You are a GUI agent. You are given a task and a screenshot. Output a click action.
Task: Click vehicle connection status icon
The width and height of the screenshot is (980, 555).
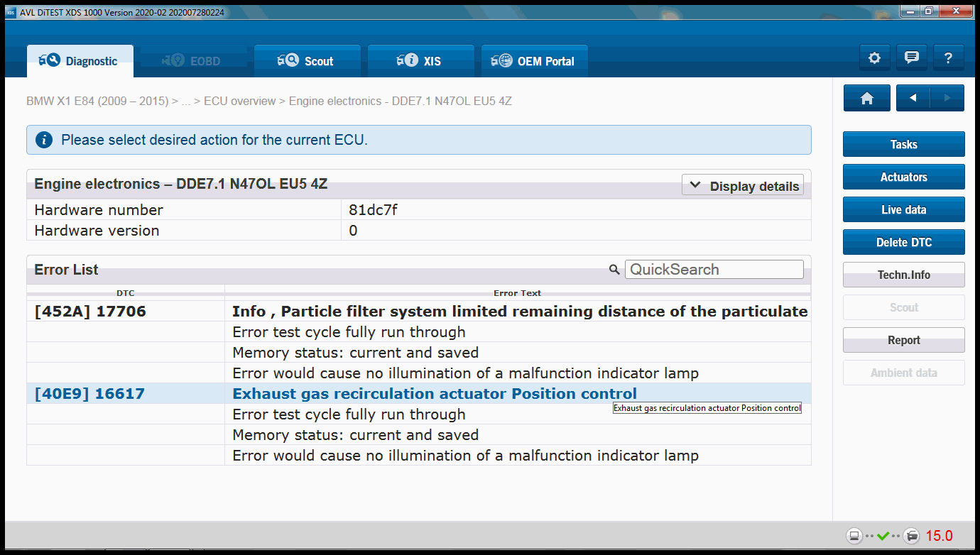tap(913, 536)
